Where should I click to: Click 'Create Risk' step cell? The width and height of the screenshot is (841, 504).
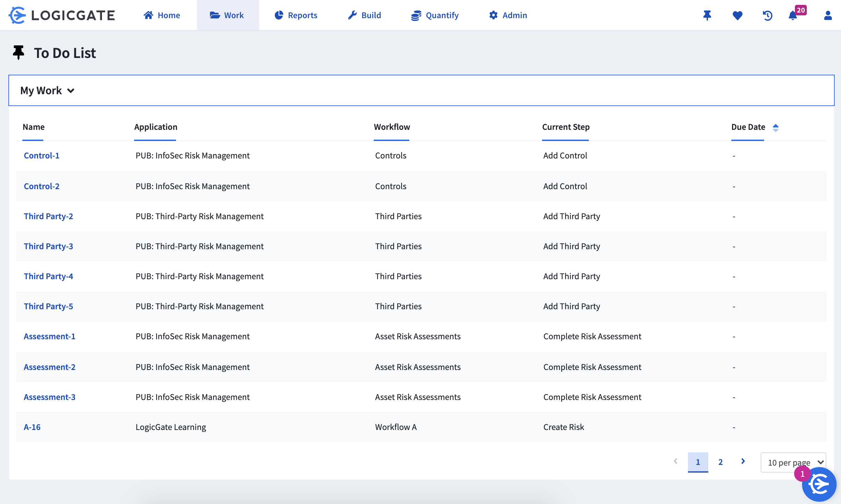pos(564,427)
